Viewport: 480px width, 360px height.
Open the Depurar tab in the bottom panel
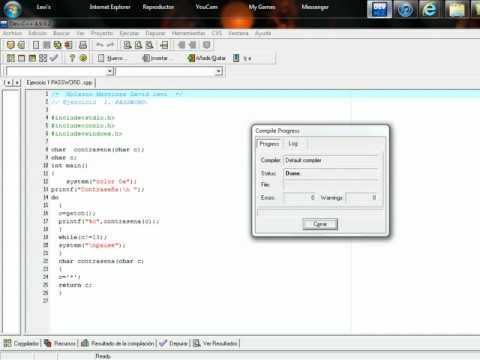(x=173, y=343)
